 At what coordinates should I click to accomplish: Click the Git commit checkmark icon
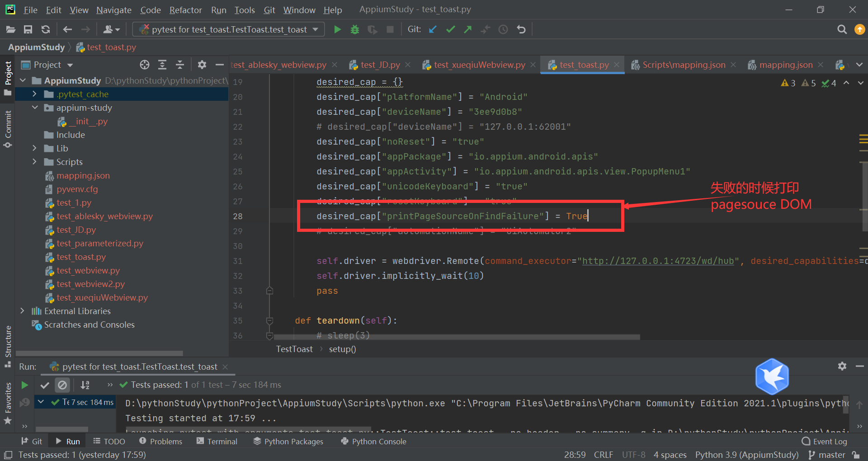(x=450, y=29)
